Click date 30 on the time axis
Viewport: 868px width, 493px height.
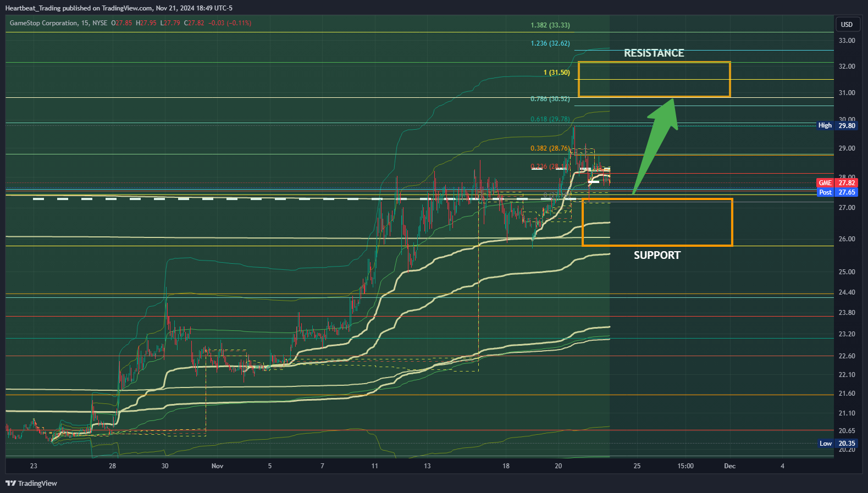[x=165, y=466]
